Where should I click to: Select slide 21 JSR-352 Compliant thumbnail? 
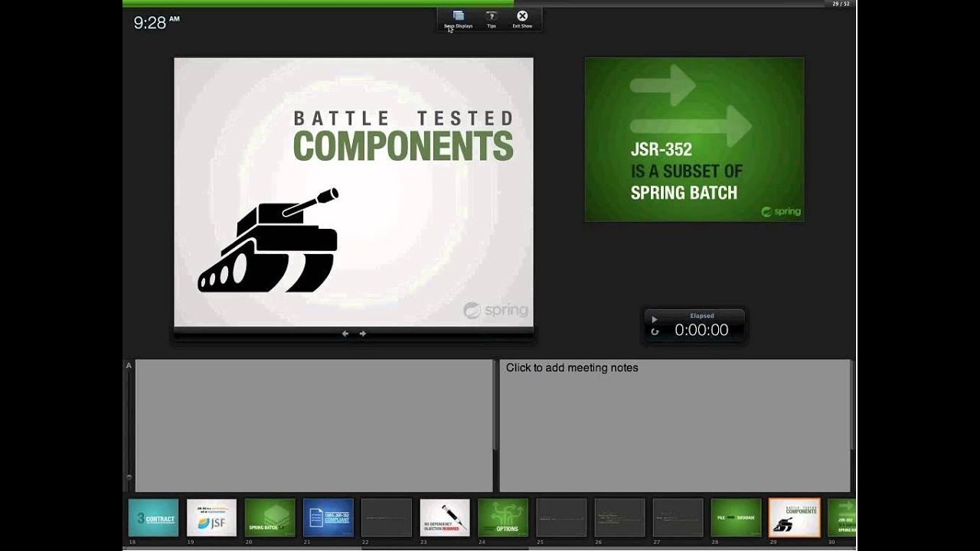[x=328, y=517]
